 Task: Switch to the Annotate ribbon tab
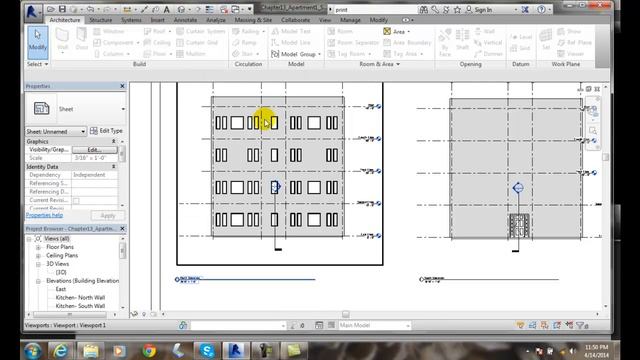[185, 20]
